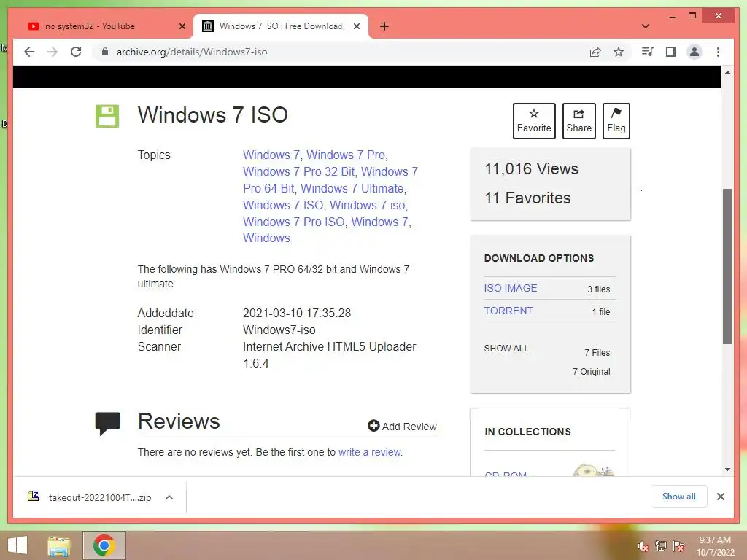Click the 11 Favorites statistic
747x560 pixels.
point(527,198)
